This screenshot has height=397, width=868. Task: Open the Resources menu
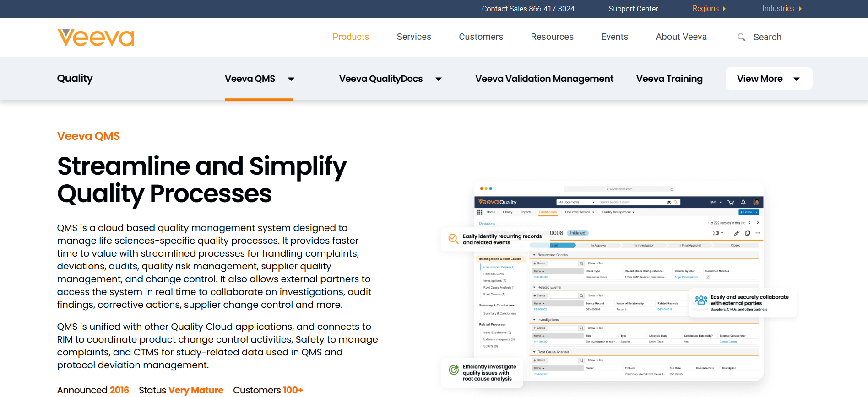click(x=552, y=37)
